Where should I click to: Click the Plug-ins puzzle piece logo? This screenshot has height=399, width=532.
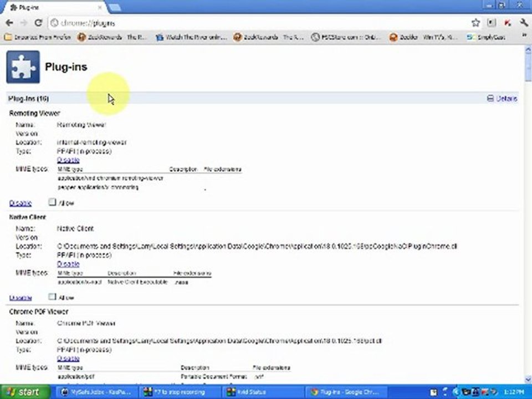tap(23, 67)
